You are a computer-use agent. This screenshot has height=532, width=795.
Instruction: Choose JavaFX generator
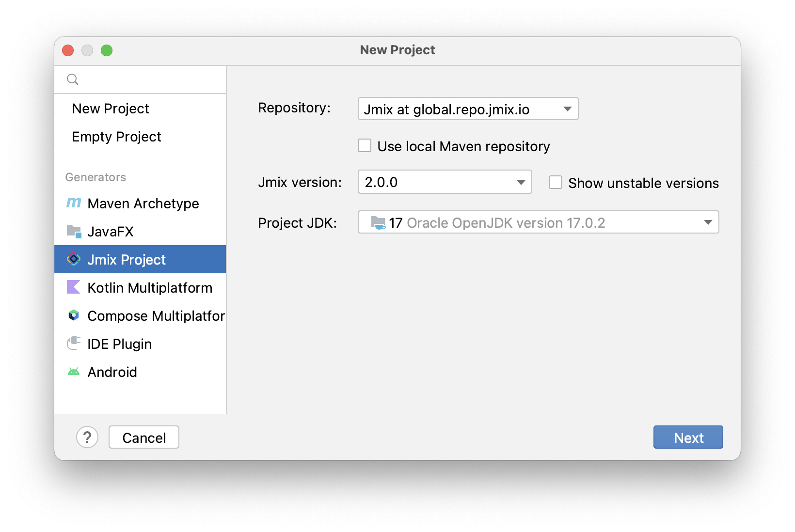[x=140, y=231]
